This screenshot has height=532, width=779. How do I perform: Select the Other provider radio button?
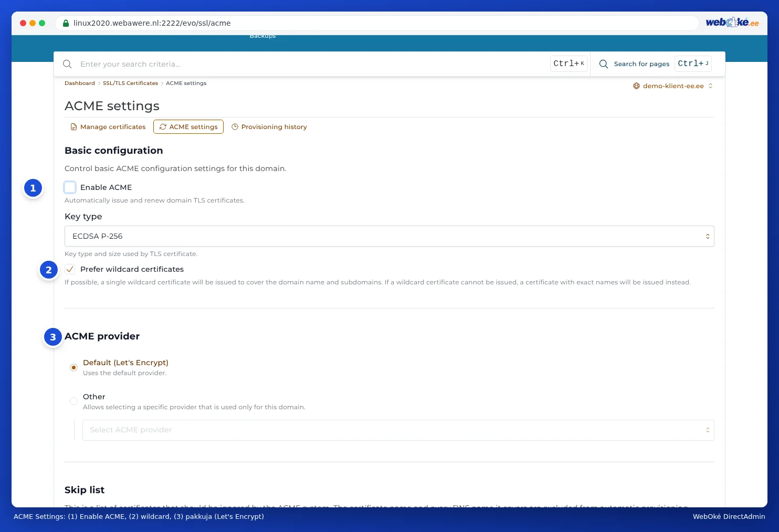coord(73,401)
